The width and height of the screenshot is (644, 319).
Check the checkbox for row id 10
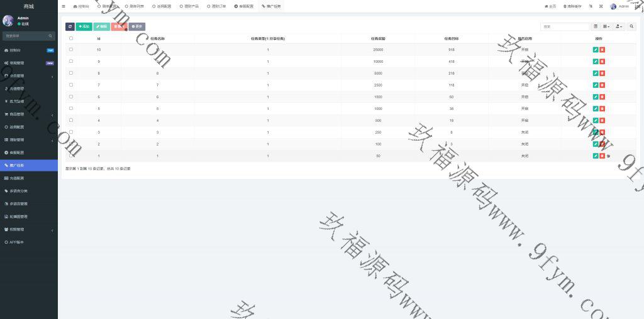[71, 49]
